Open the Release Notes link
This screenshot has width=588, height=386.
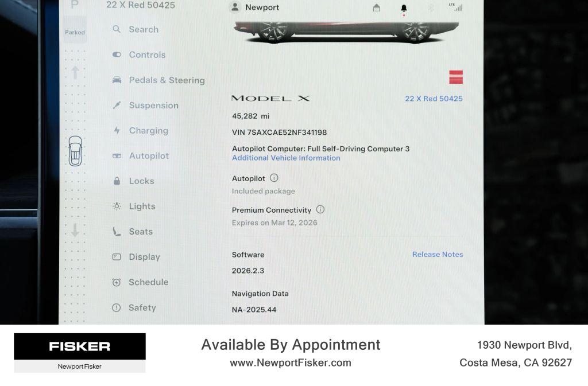coord(438,254)
